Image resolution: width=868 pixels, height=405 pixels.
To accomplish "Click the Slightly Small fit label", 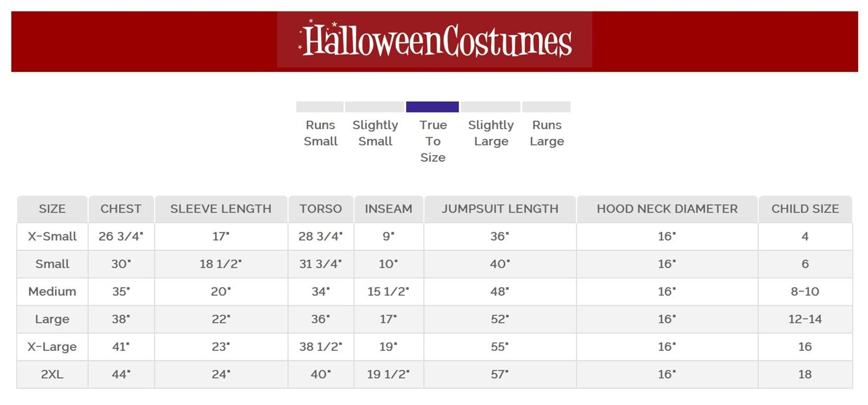I will [375, 133].
